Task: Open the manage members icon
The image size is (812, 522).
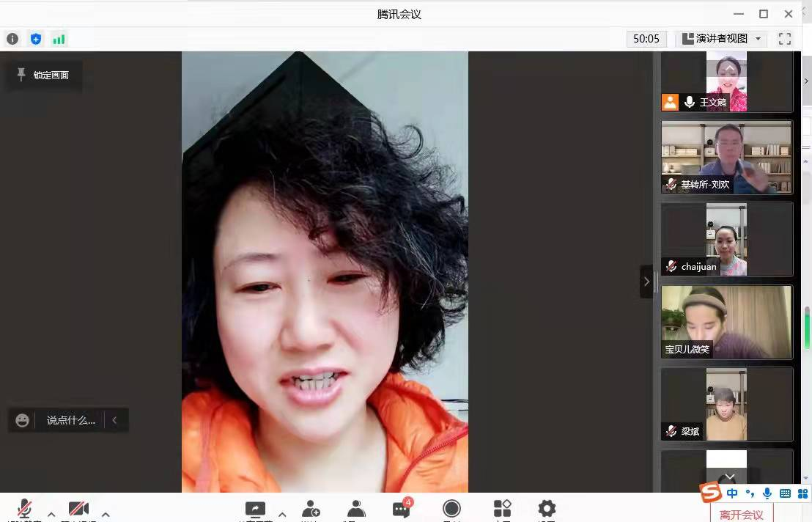Action: (x=356, y=509)
